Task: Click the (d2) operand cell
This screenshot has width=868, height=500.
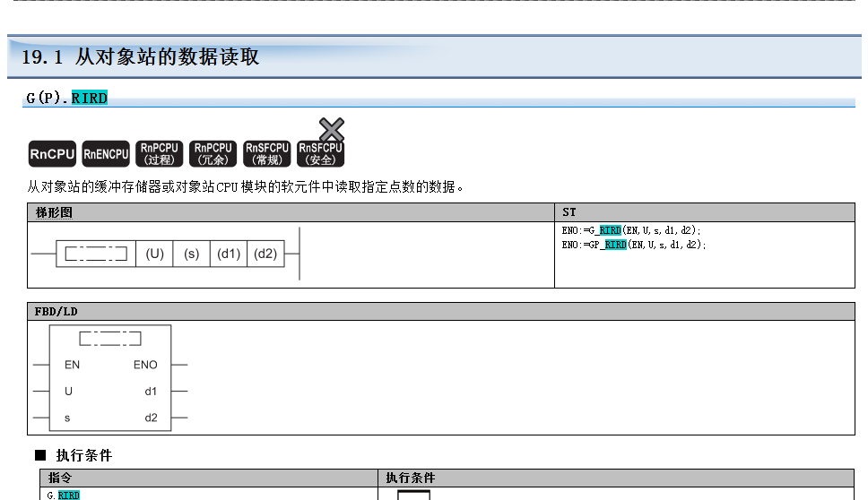Action: click(x=265, y=254)
